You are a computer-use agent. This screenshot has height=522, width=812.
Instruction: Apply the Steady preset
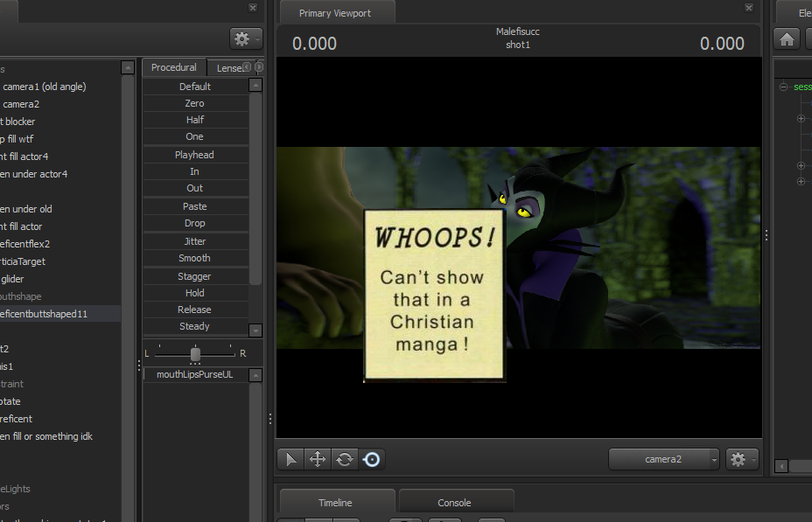[x=195, y=326]
